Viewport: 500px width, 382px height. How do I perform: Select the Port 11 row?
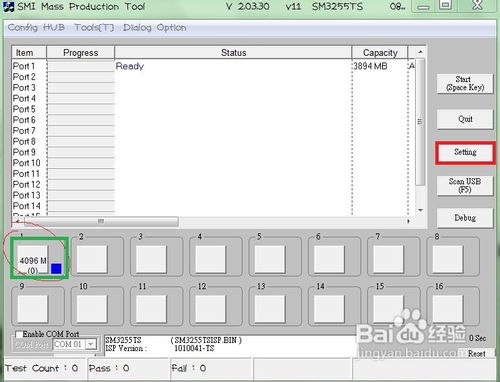[x=213, y=174]
